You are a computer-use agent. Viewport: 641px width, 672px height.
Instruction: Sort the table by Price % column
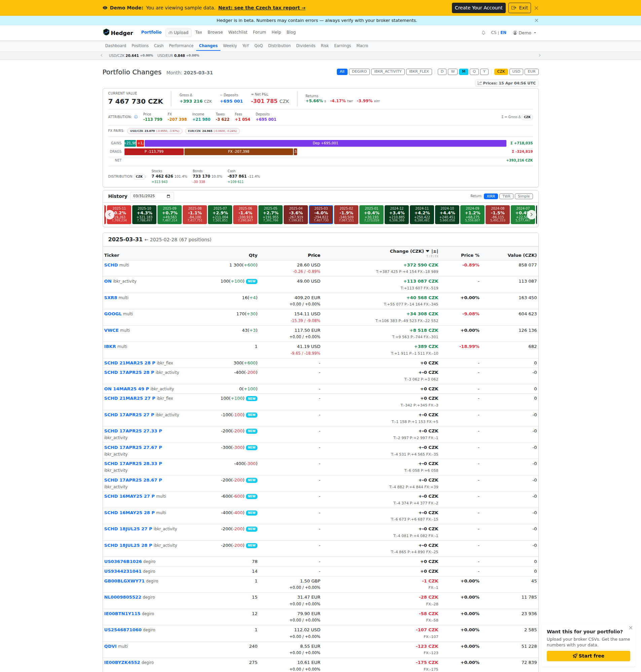[470, 255]
